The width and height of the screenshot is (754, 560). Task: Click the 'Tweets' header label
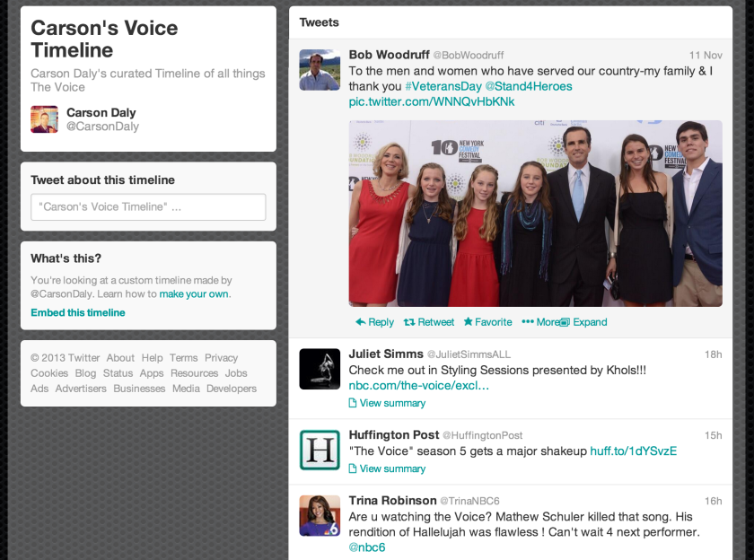click(319, 22)
